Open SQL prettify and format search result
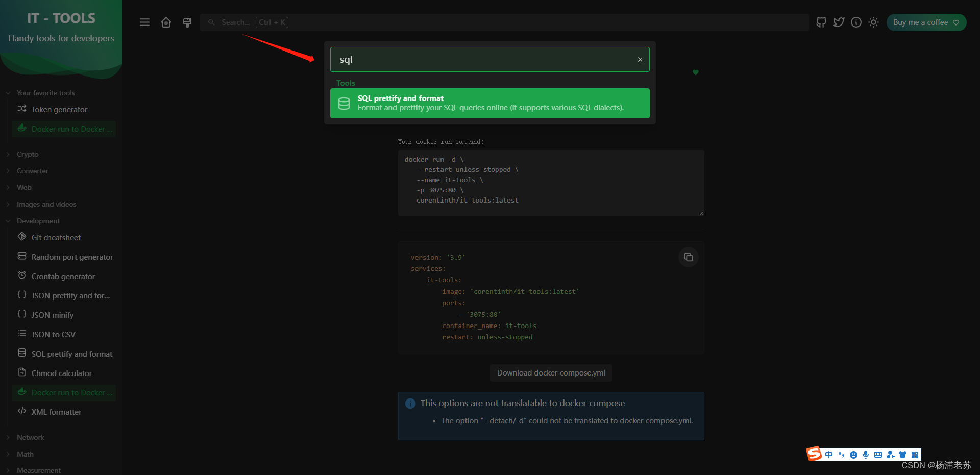This screenshot has height=475, width=980. 490,103
